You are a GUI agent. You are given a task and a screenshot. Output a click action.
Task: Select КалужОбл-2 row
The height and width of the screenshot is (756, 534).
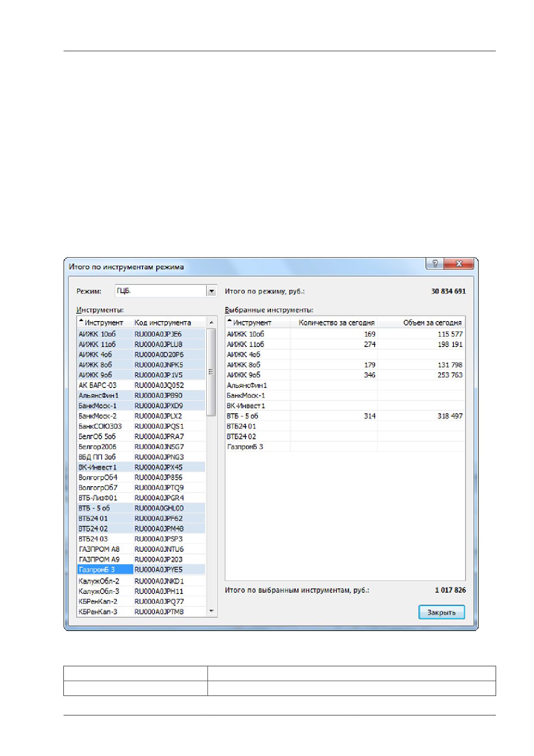[x=141, y=581]
